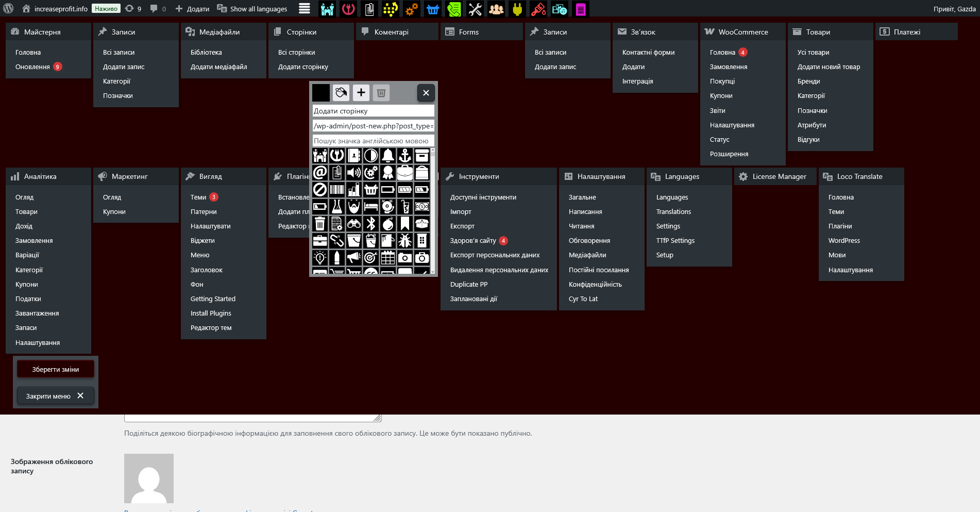
Task: Click the Зберегти зміни button
Action: [56, 369]
